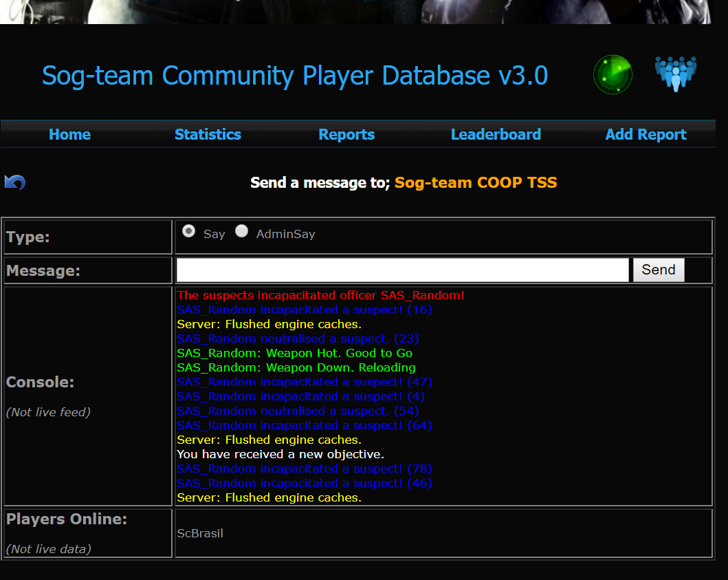This screenshot has height=580, width=728.
Task: Click player name ScBrasil in Players Online
Action: tap(200, 533)
